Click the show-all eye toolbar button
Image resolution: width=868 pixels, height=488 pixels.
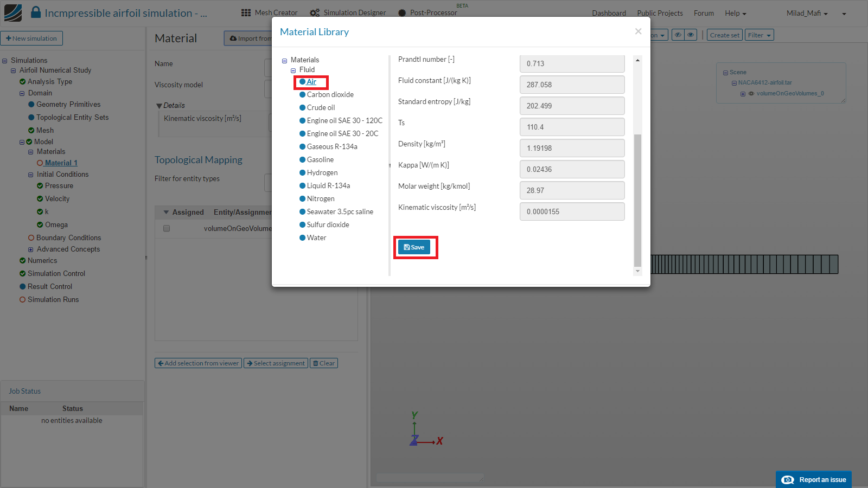point(691,35)
